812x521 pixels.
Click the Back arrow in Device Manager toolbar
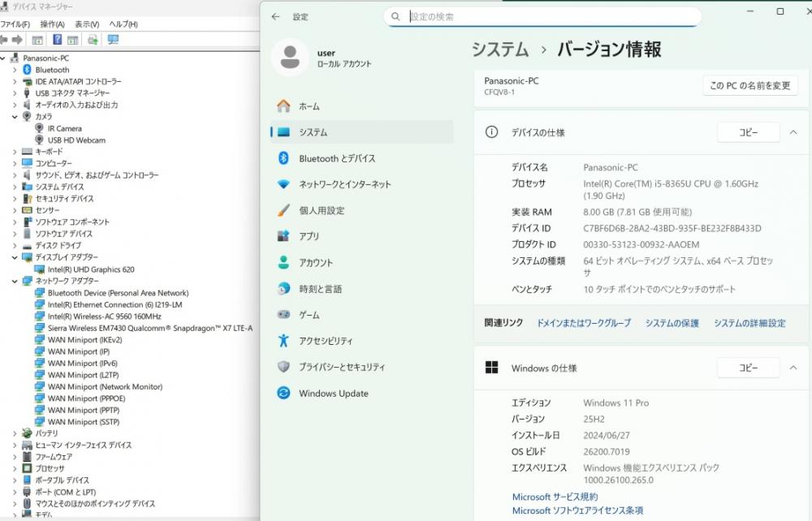3,40
